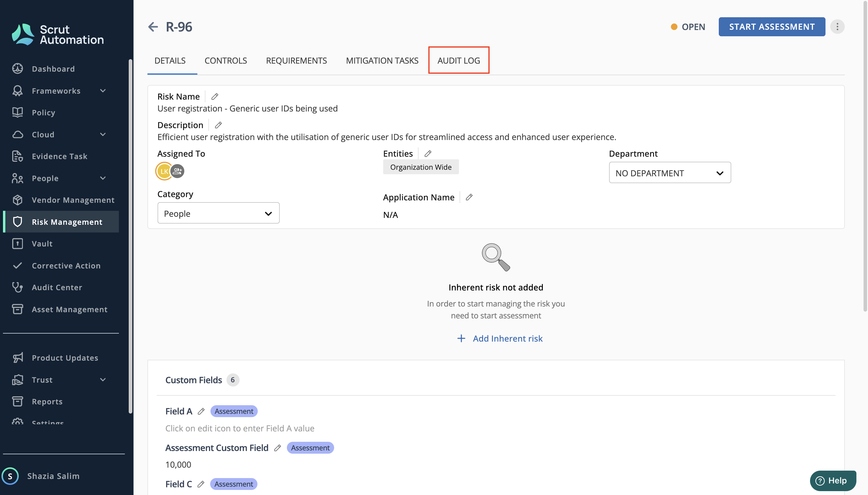Expand the Frameworks sidebar menu chevron
Viewport: 868px width, 495px height.
click(x=103, y=90)
